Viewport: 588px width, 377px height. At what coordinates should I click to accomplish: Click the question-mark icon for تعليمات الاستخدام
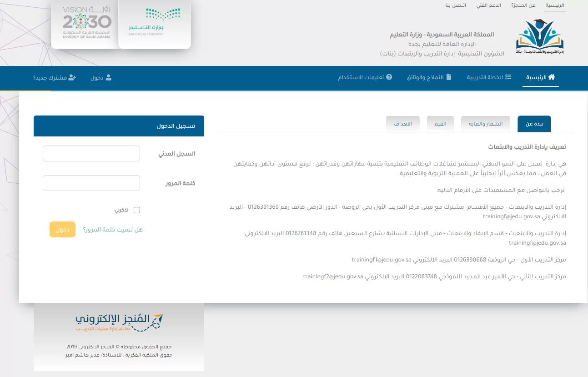point(388,77)
